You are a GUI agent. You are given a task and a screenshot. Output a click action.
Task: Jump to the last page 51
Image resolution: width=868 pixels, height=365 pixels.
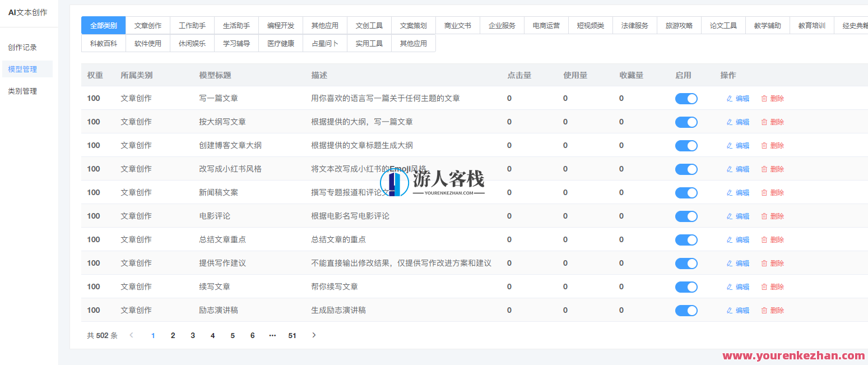coord(291,335)
